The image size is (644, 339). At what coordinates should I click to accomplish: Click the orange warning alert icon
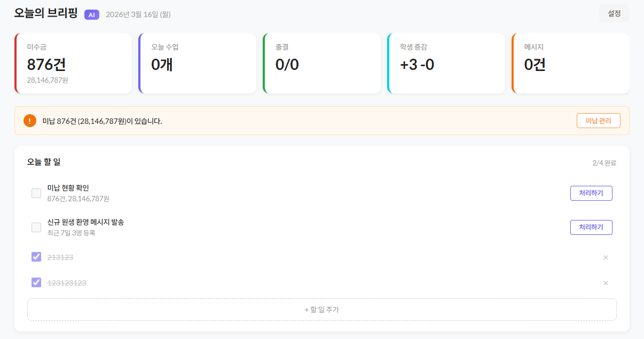pyautogui.click(x=30, y=121)
